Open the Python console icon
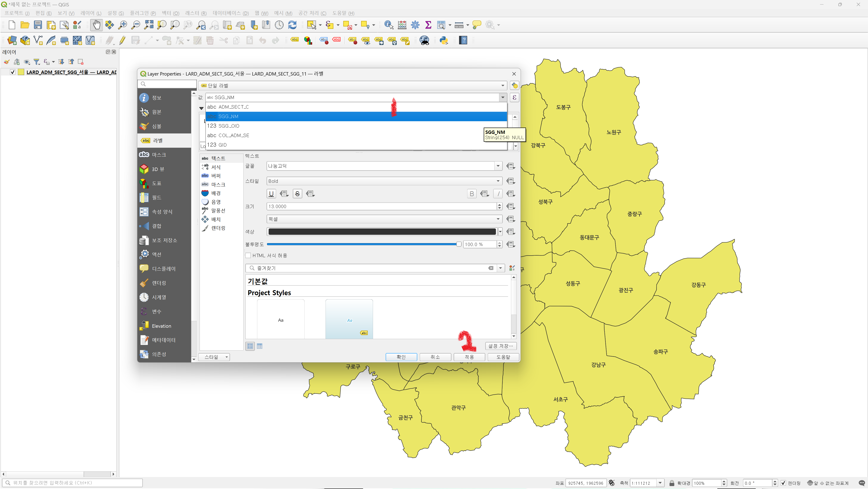The width and height of the screenshot is (868, 489). [444, 40]
